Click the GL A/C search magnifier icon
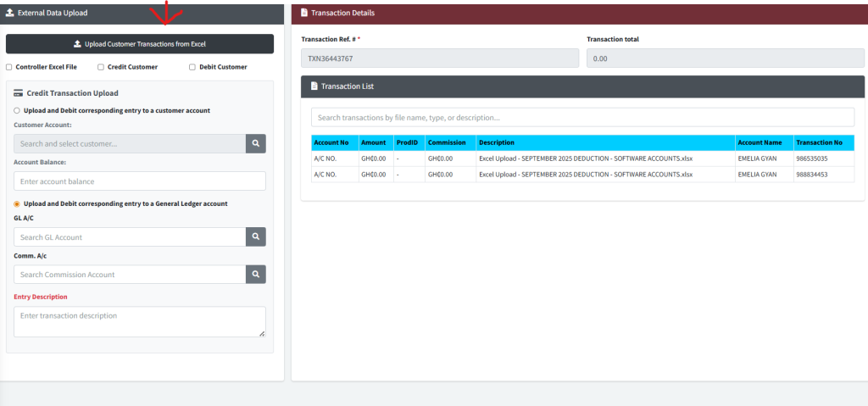868x406 pixels. point(255,237)
